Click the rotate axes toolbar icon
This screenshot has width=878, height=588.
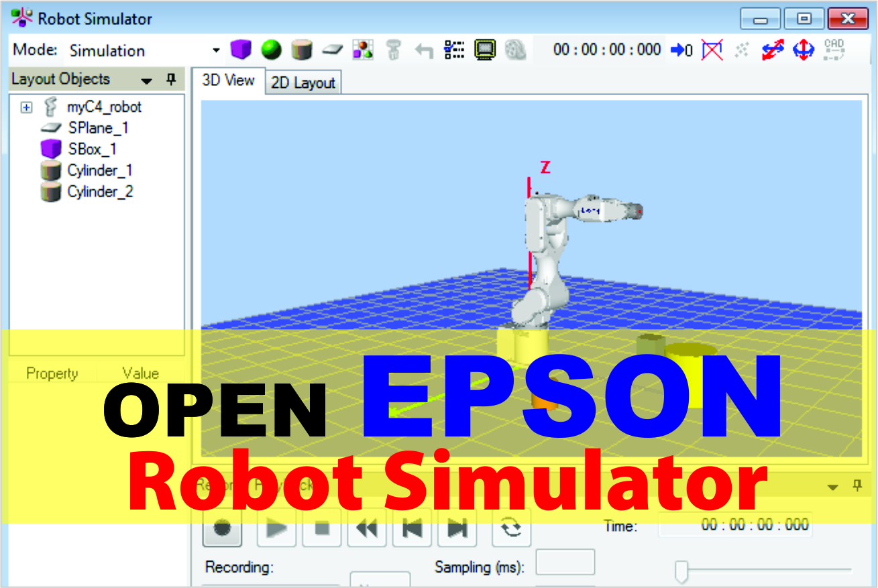[804, 49]
